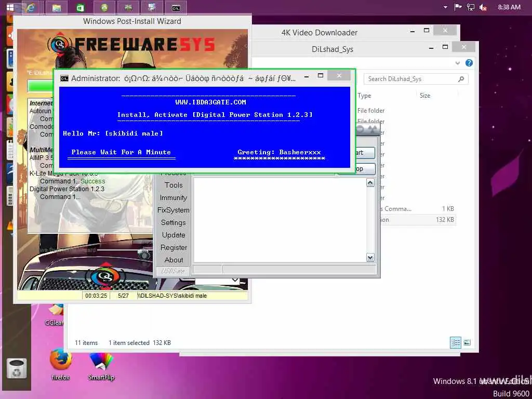Click the Start button in USBSafe window
Screen dimensions: 532x399
tap(365, 153)
